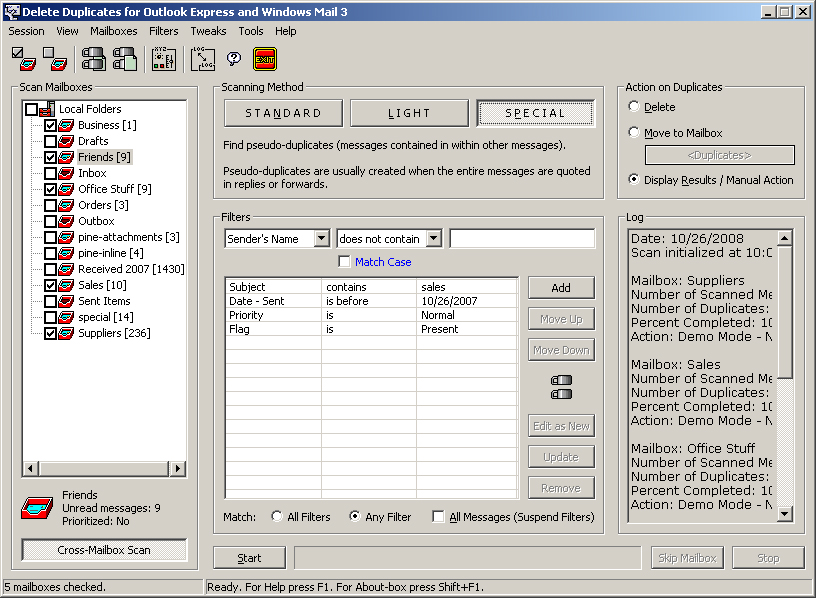Click the mailbox list horizontal scrollbar

click(104, 468)
